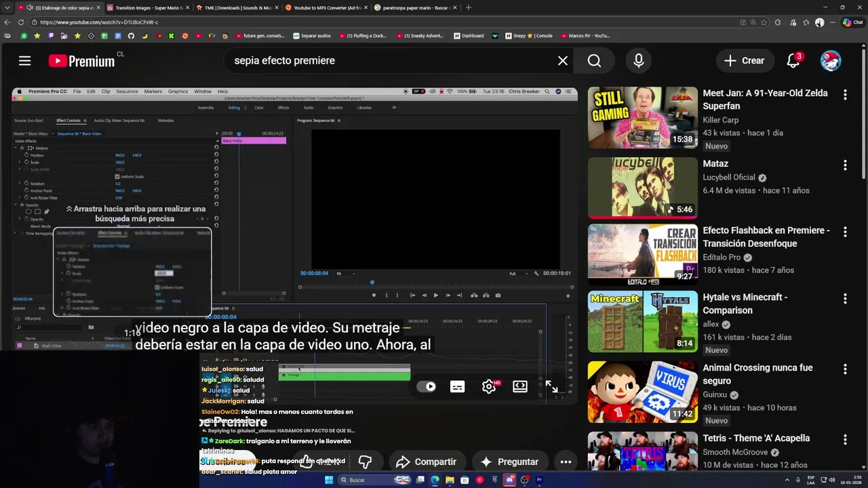Open the YouTube account avatar menu
The image size is (868, 488).
831,61
